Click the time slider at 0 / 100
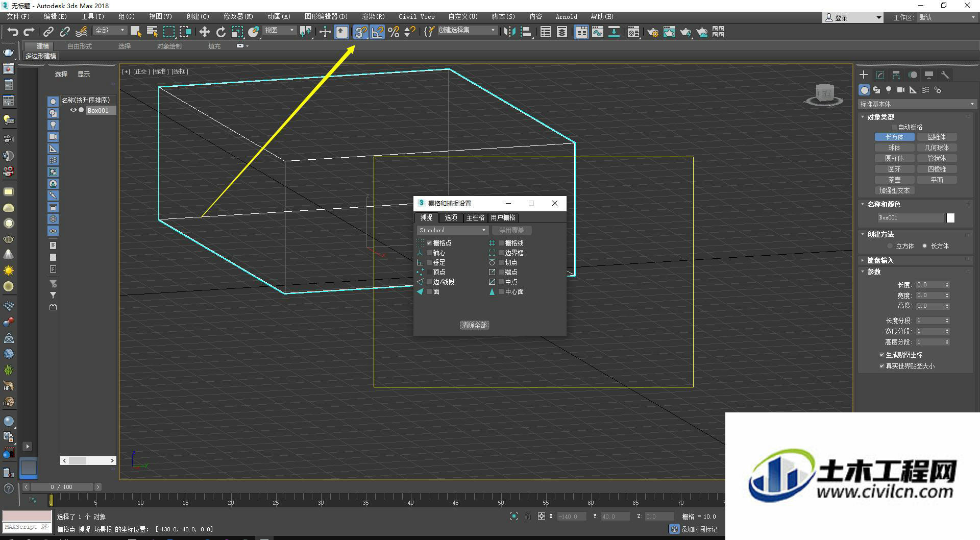This screenshot has height=540, width=980. pos(61,487)
